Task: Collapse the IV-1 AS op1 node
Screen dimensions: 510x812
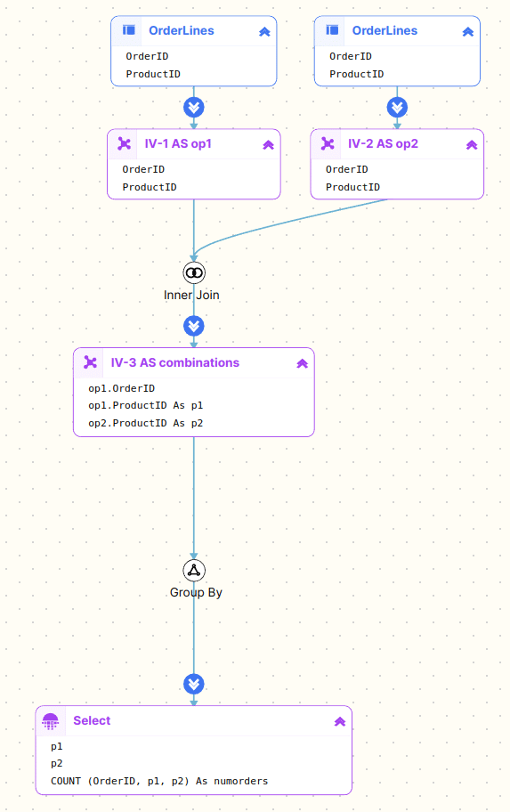Action: pos(268,144)
